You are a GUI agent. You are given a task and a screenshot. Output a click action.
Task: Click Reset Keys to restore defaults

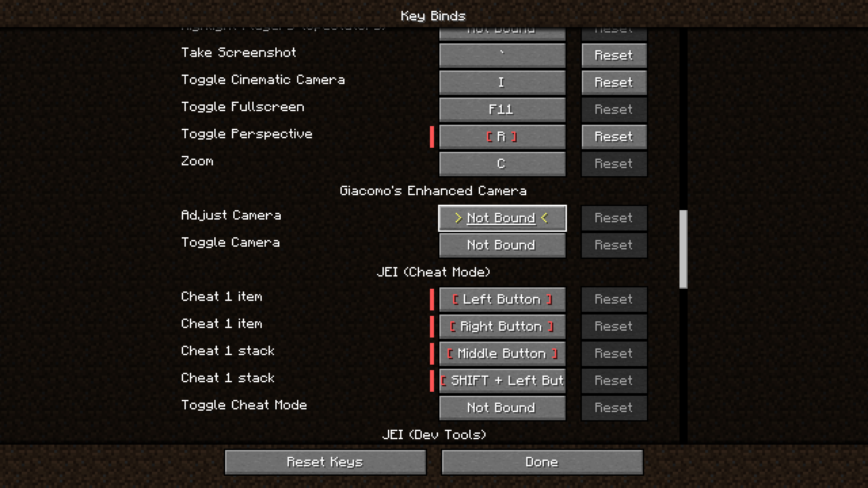click(x=325, y=462)
